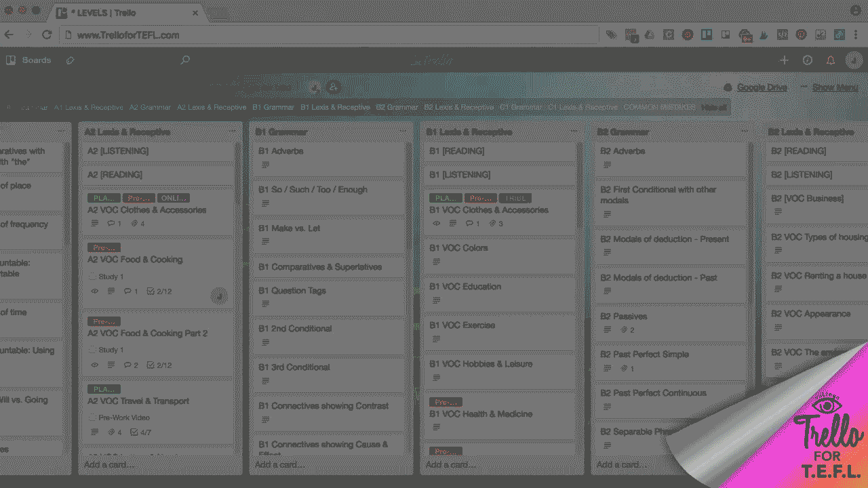Toggle Pre-Work Video checkbox on Travel & Transport card
The width and height of the screenshot is (868, 488).
pyautogui.click(x=92, y=418)
